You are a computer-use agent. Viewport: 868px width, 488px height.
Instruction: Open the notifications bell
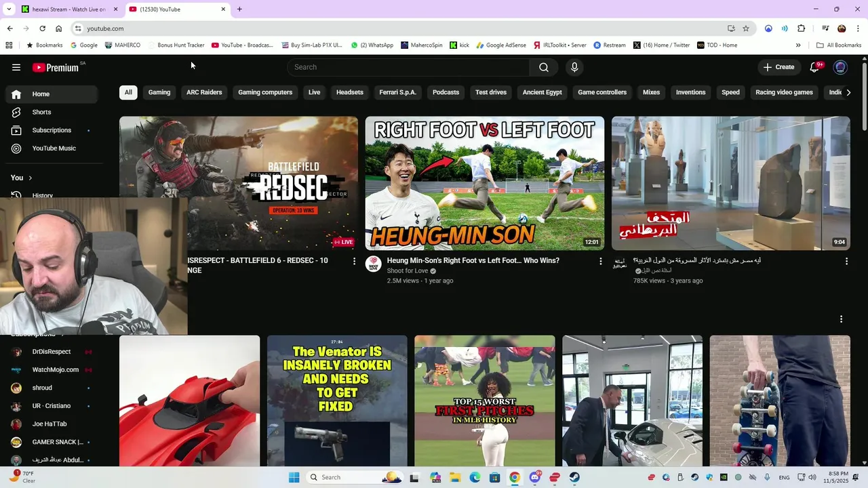coord(815,67)
